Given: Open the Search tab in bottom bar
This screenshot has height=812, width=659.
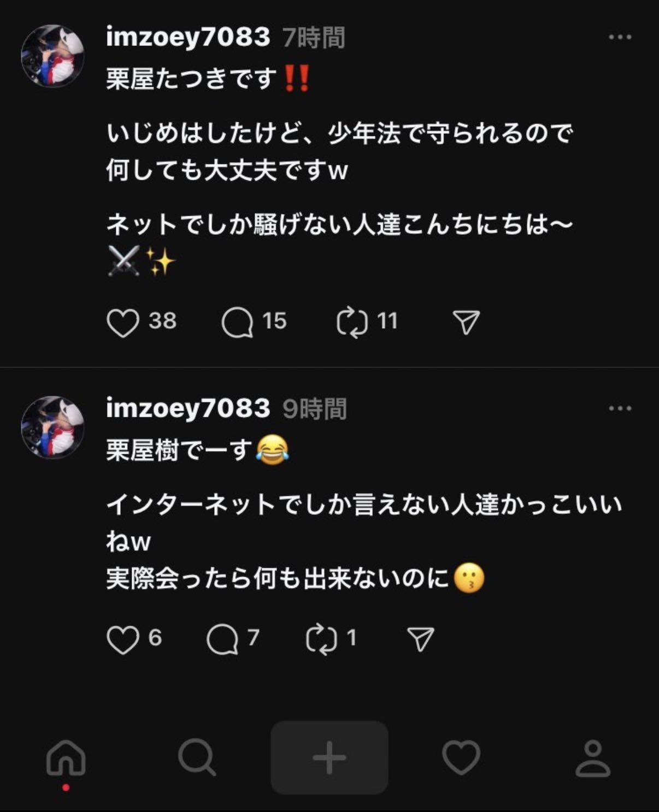Looking at the screenshot, I should [197, 757].
